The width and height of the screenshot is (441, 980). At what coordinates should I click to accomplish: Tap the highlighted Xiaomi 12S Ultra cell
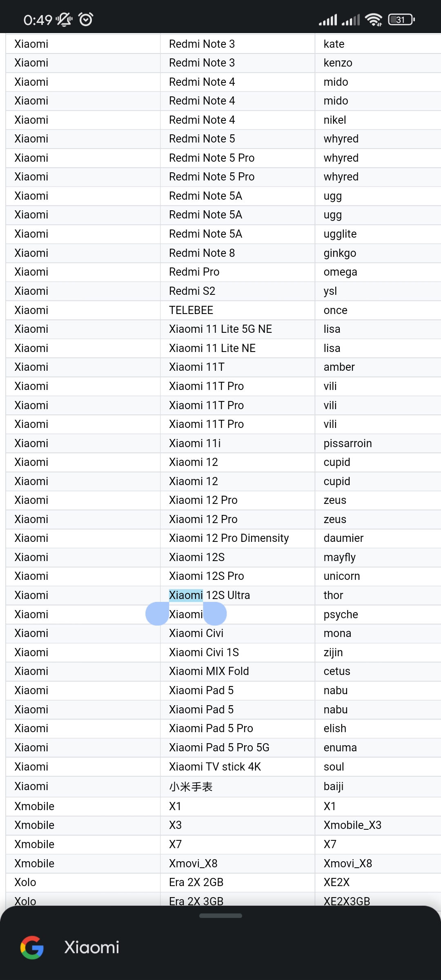pyautogui.click(x=238, y=595)
